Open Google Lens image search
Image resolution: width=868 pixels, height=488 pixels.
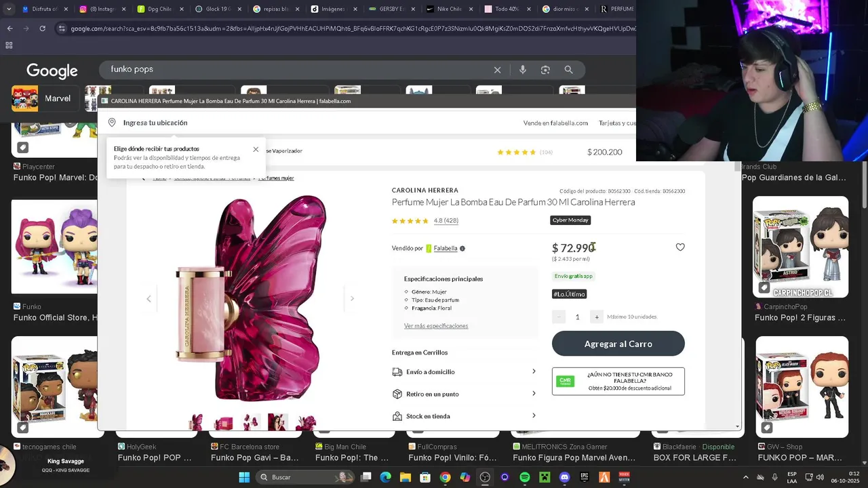pos(545,70)
